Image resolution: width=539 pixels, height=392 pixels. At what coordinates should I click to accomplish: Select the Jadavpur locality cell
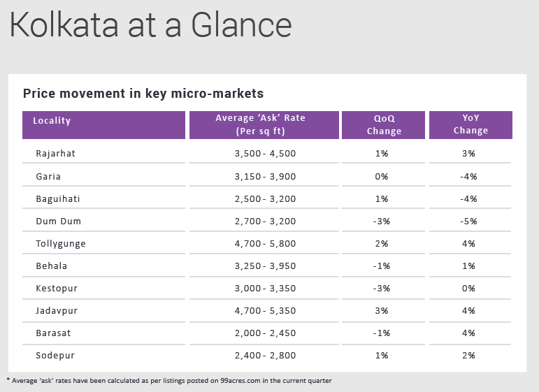[57, 310]
